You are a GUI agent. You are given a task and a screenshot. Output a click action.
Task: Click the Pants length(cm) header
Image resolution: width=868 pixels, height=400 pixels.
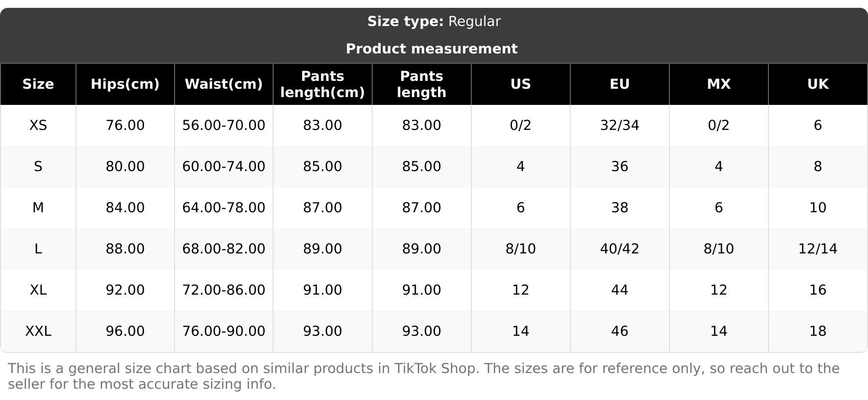coord(323,84)
